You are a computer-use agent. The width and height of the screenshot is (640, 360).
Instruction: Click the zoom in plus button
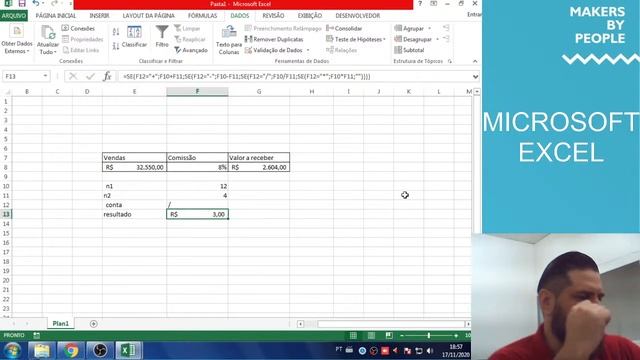[x=456, y=336]
